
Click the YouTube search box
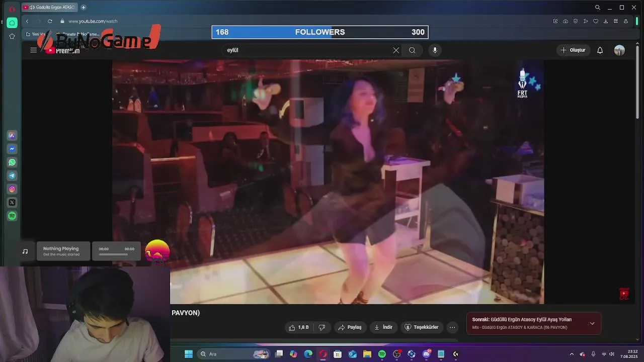pos(307,50)
